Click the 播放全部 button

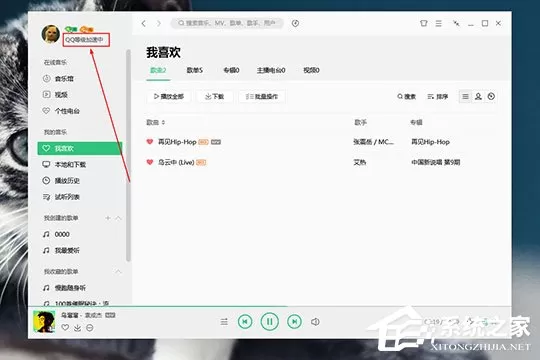169,96
